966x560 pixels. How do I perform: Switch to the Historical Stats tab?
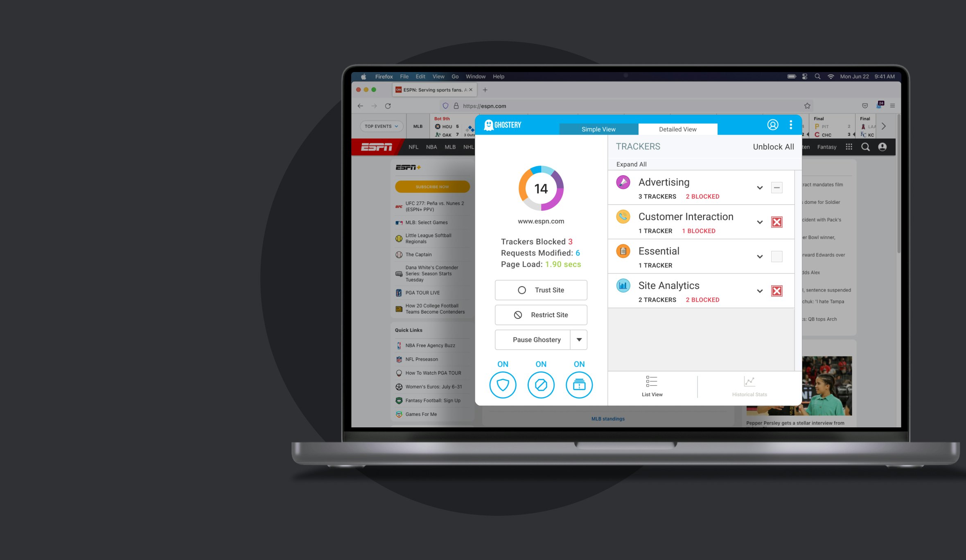tap(749, 387)
